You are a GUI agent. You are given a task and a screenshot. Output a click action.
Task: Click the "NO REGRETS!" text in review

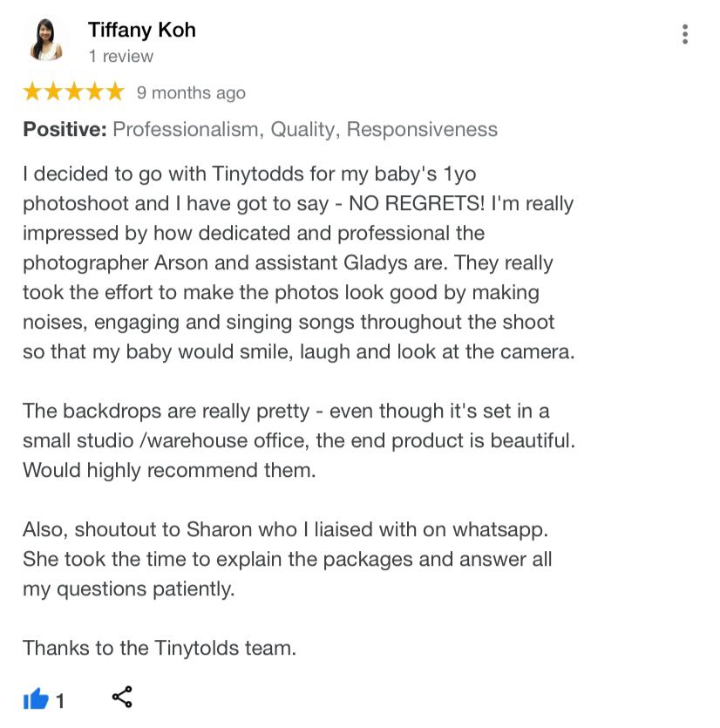(417, 203)
